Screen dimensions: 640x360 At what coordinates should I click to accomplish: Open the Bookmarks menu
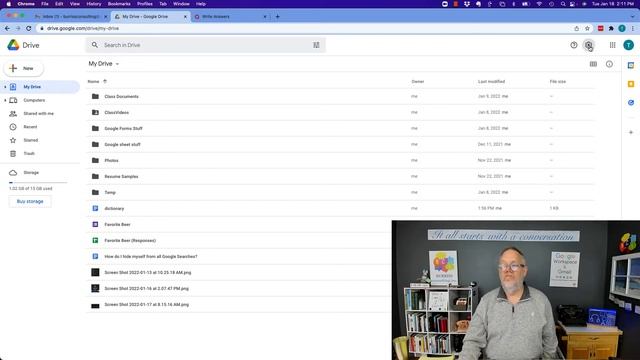[119, 4]
